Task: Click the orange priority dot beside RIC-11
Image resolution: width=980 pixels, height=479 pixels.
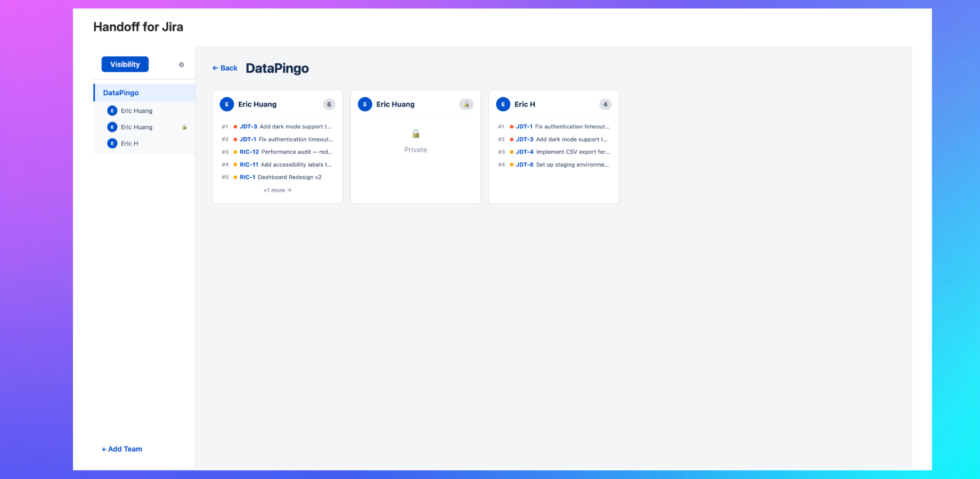Action: tap(235, 165)
